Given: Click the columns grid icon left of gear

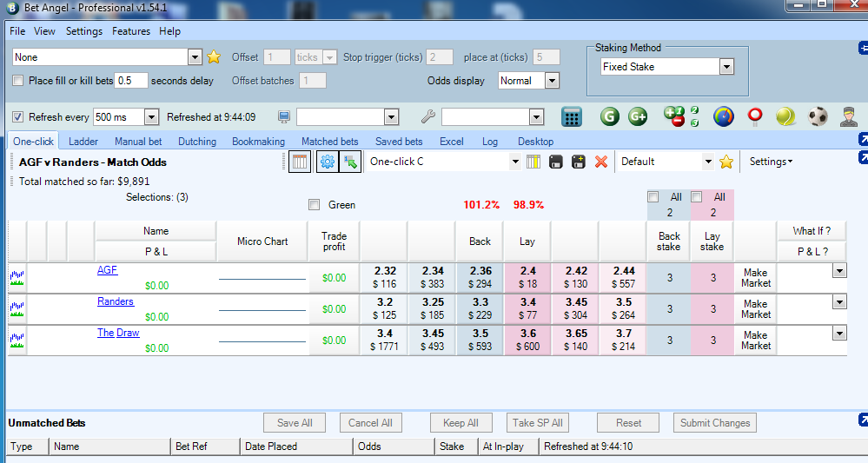Looking at the screenshot, I should tap(300, 162).
